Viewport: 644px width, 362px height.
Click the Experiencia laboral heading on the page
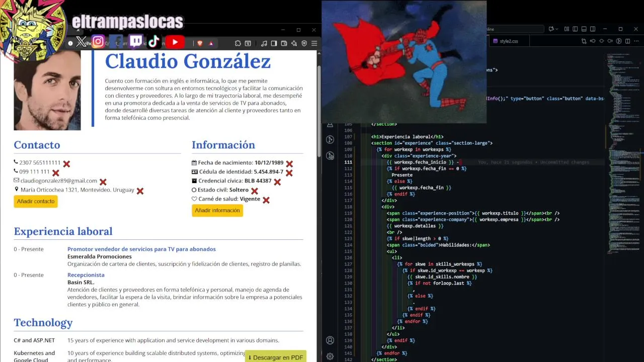[x=63, y=231]
